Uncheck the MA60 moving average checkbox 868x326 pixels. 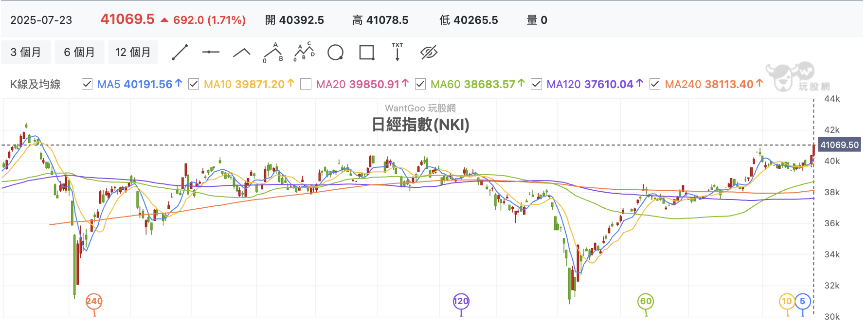[420, 84]
